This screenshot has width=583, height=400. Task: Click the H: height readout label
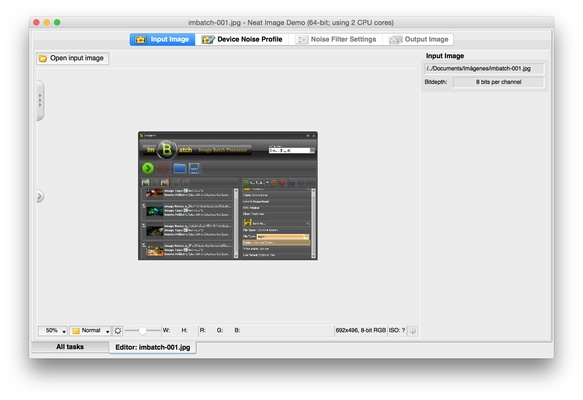coord(184,330)
